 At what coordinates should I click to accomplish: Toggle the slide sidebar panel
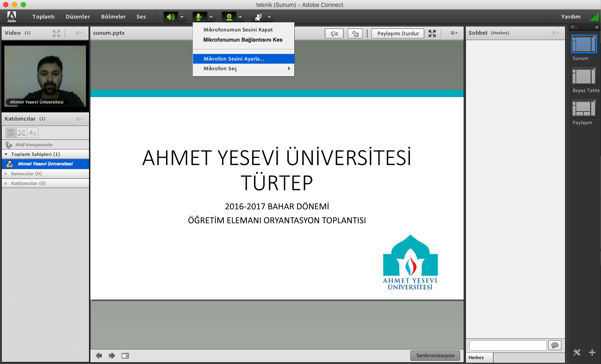(125, 356)
